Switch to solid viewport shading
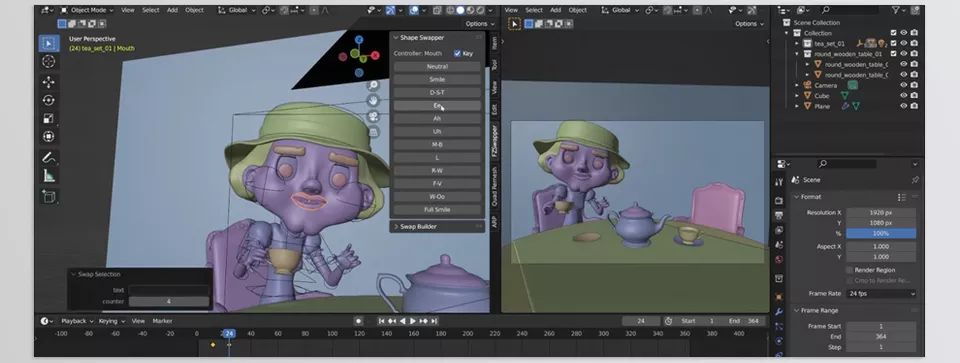 (460, 10)
